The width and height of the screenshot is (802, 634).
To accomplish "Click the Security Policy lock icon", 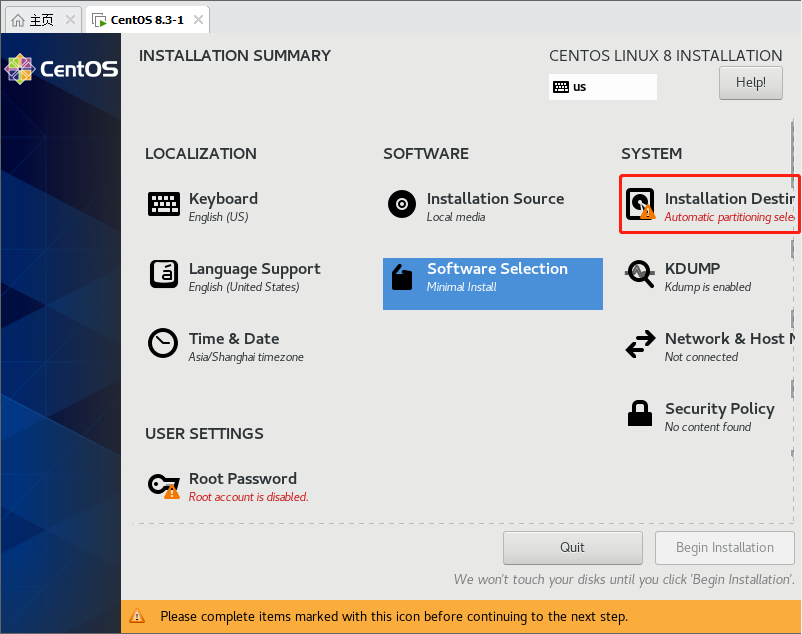I will pyautogui.click(x=640, y=413).
